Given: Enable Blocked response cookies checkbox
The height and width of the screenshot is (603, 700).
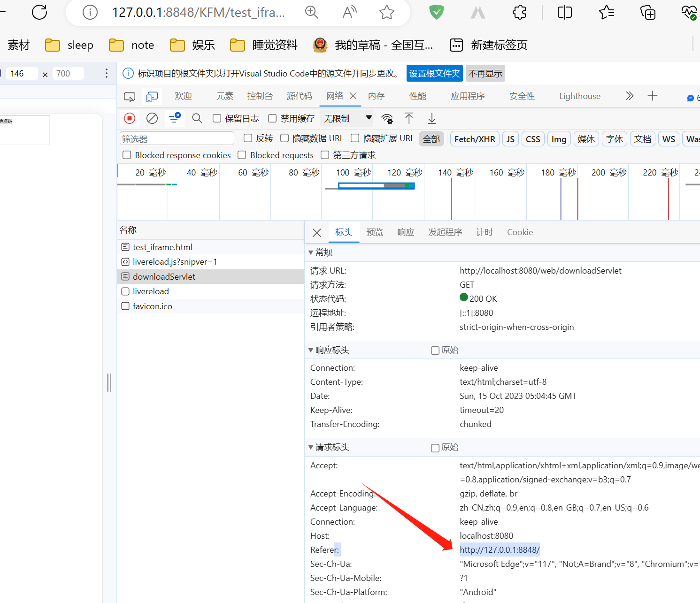Looking at the screenshot, I should click(x=127, y=155).
